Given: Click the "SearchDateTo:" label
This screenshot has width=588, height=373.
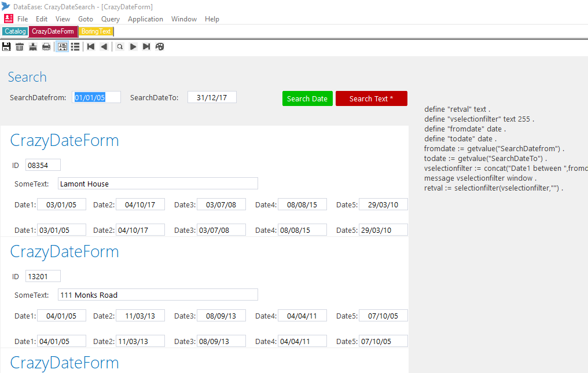Looking at the screenshot, I should point(154,97).
